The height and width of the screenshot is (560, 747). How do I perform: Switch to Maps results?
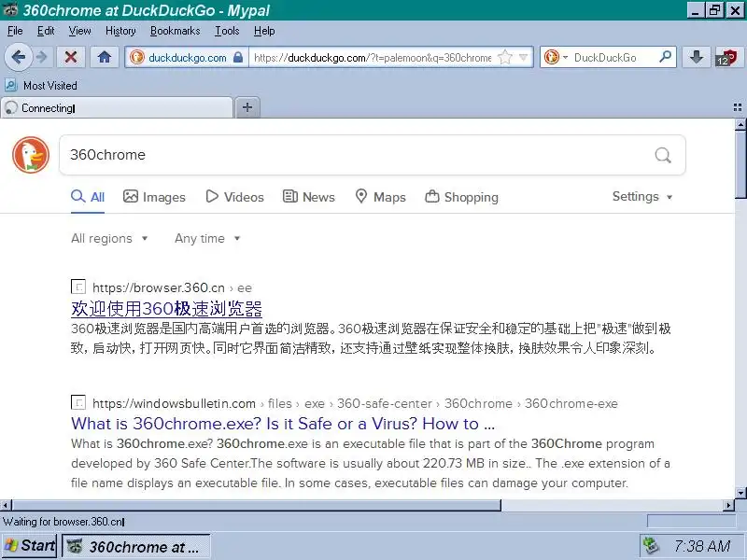point(380,197)
